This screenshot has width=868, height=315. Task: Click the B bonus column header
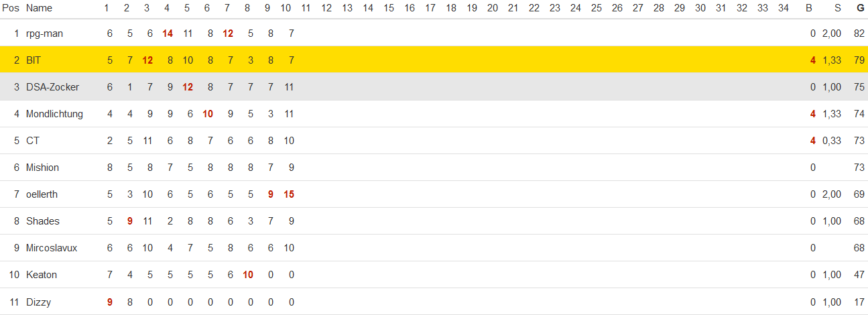[x=809, y=8]
